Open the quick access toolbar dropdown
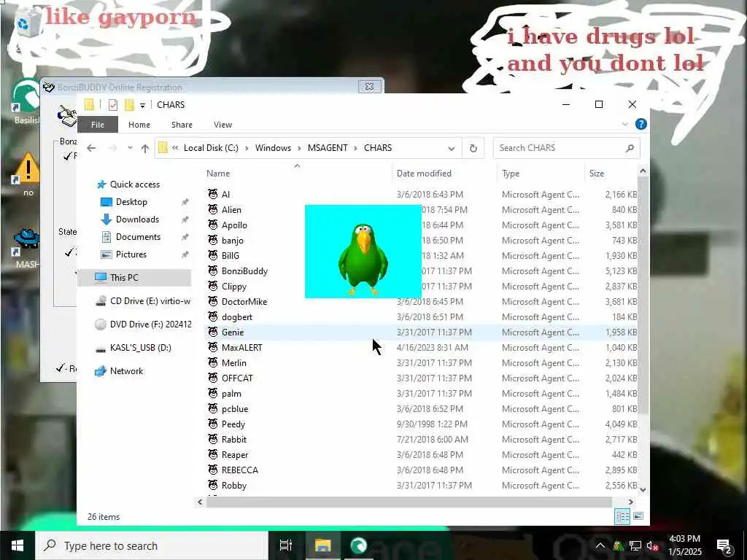Image resolution: width=747 pixels, height=560 pixels. 142,105
